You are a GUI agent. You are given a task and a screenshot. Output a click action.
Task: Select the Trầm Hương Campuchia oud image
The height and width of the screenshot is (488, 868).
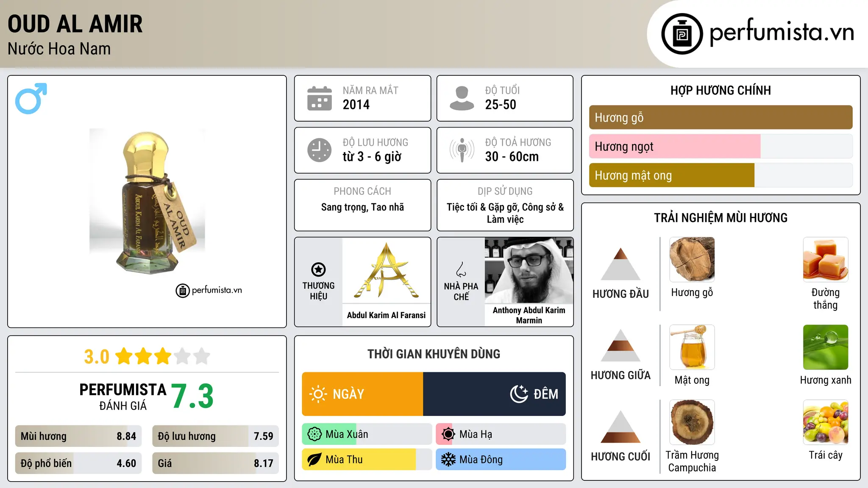(x=692, y=422)
